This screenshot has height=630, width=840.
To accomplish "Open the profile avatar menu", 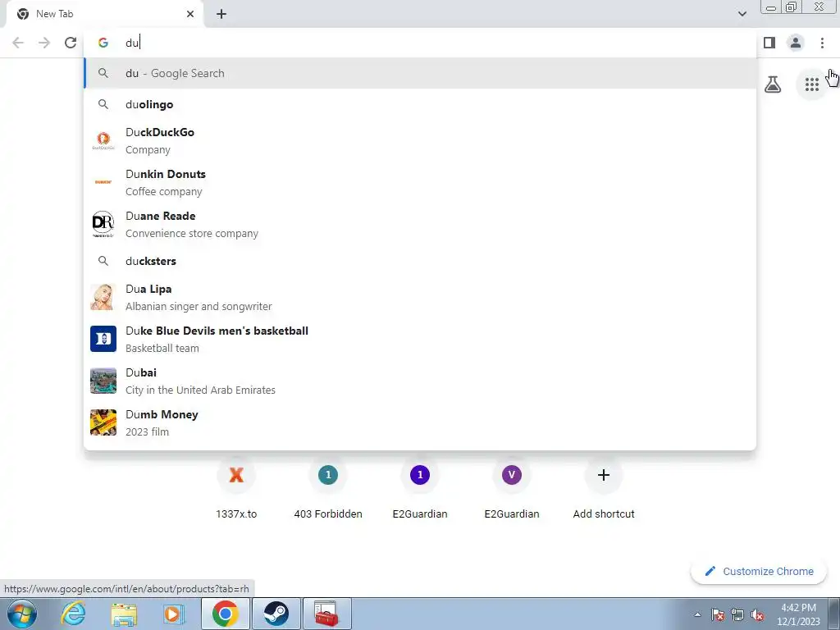I will (796, 43).
